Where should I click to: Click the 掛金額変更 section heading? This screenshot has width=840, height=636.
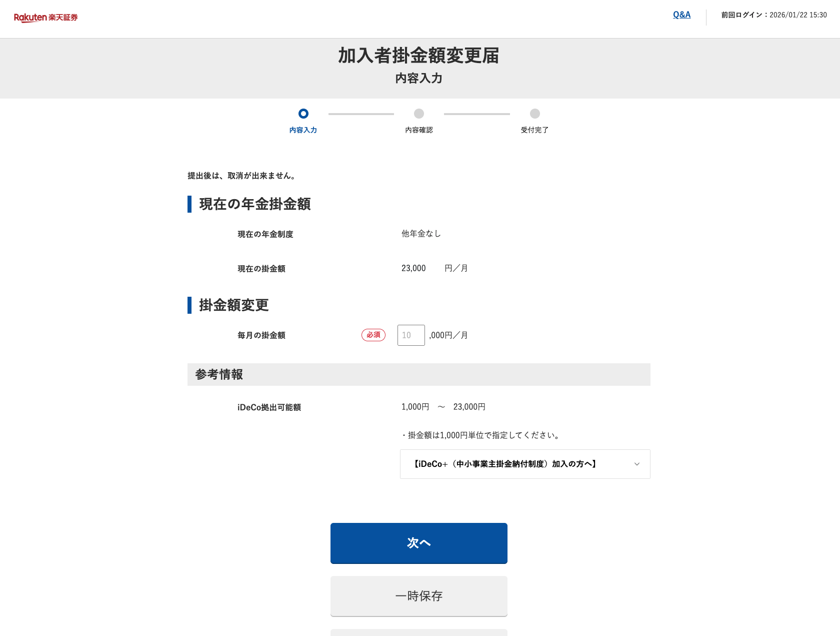pyautogui.click(x=233, y=305)
